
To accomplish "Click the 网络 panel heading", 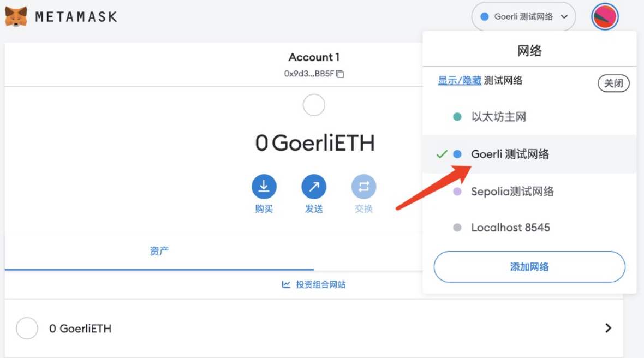I will [x=529, y=51].
